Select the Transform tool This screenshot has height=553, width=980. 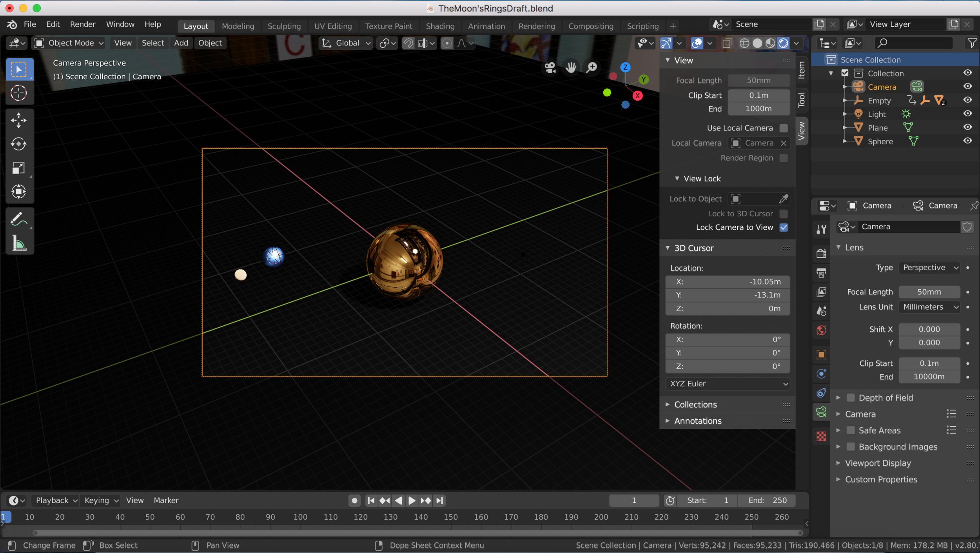[19, 192]
